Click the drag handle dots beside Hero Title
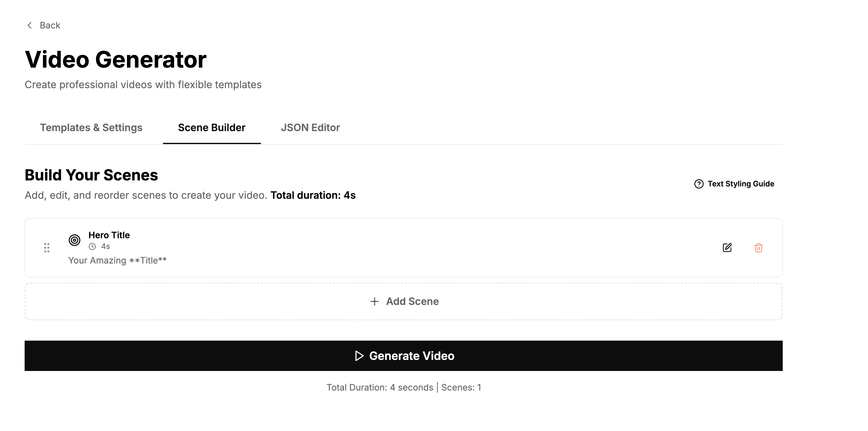This screenshot has height=431, width=868. (47, 248)
